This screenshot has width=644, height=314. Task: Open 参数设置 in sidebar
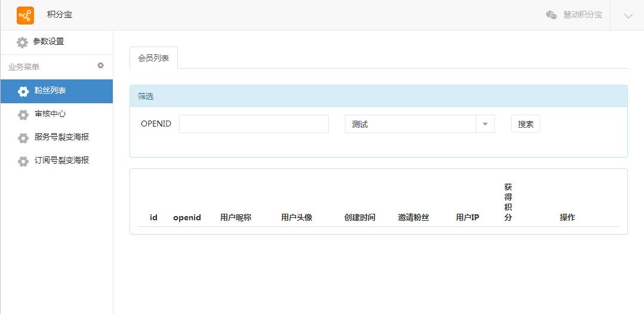[x=57, y=42]
